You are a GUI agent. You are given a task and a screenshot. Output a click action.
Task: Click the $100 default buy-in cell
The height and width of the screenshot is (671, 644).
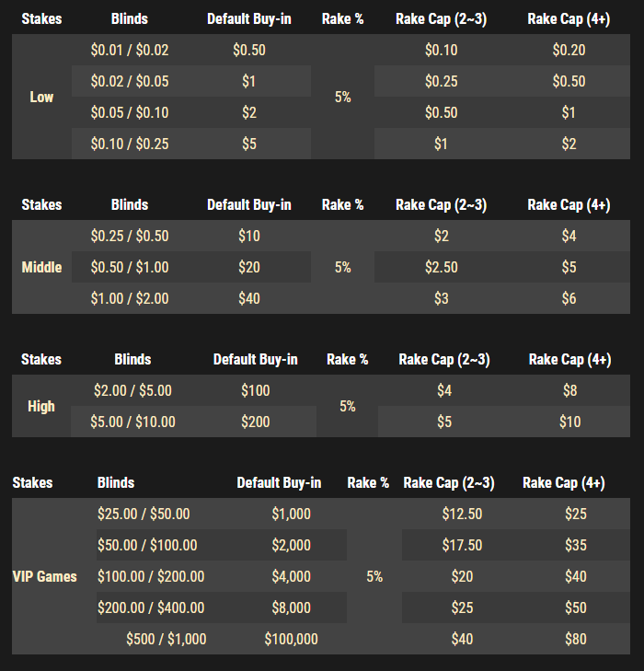pos(255,390)
